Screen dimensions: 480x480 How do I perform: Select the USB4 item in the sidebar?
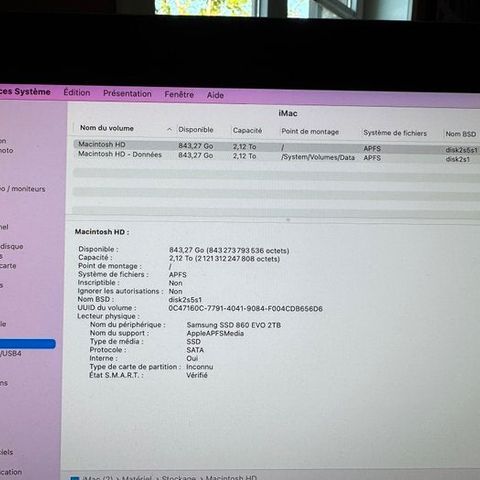pos(11,353)
